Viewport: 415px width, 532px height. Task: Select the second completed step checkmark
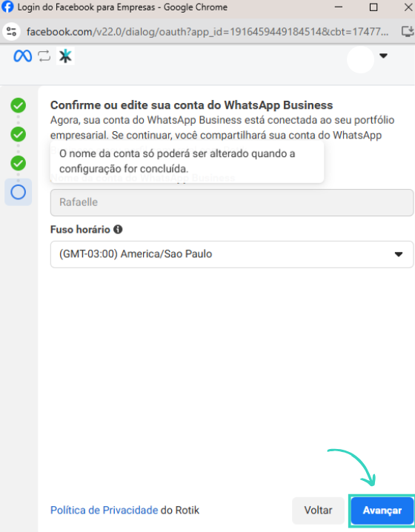click(18, 134)
